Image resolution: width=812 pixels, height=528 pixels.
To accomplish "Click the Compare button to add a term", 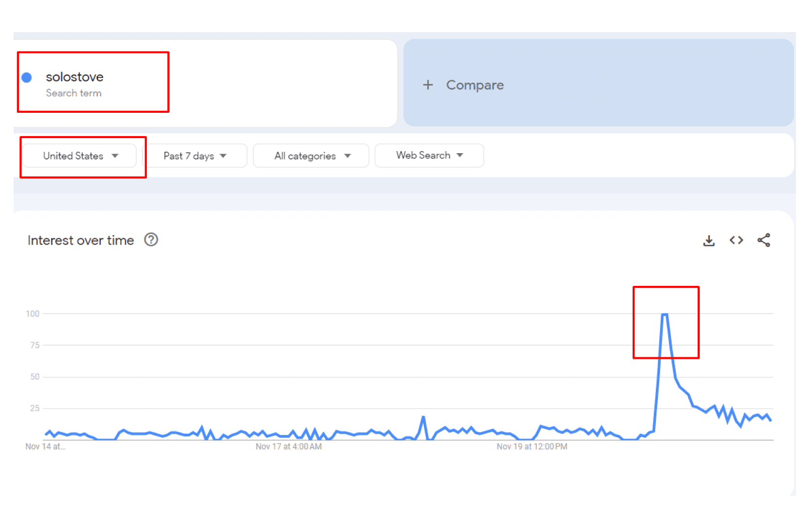I will click(599, 83).
